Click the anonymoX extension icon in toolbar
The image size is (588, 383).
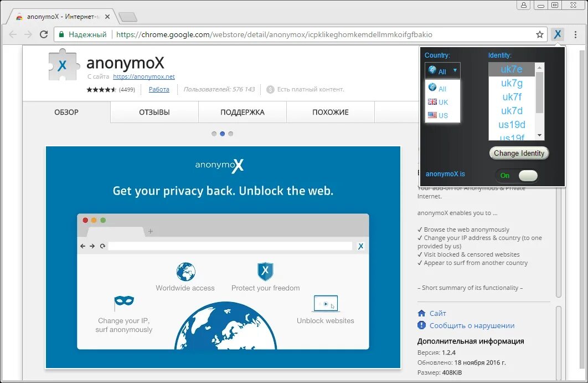click(x=557, y=34)
